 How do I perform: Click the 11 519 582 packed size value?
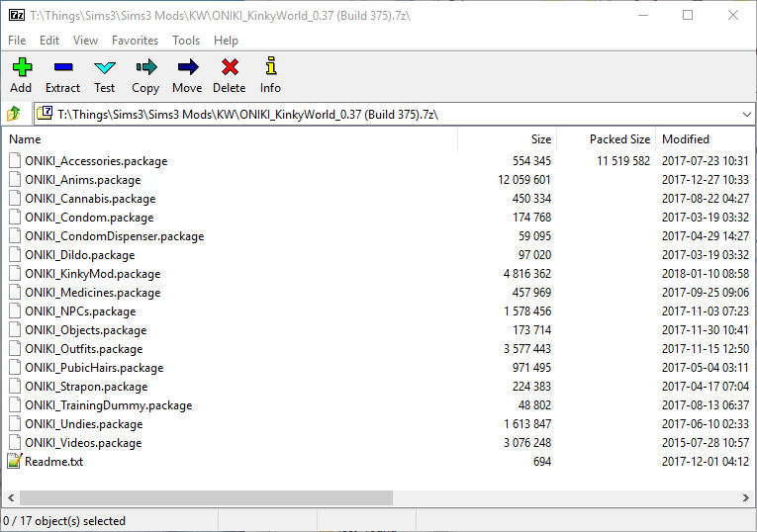pos(623,160)
